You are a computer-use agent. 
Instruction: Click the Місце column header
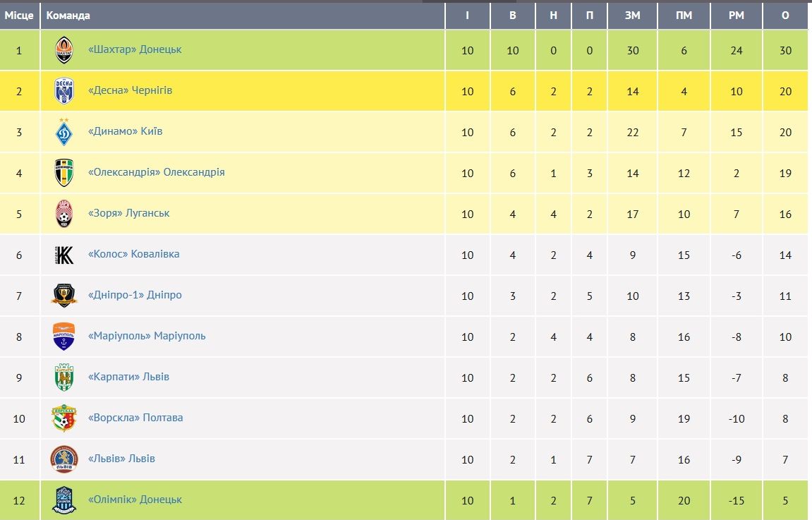pyautogui.click(x=19, y=16)
